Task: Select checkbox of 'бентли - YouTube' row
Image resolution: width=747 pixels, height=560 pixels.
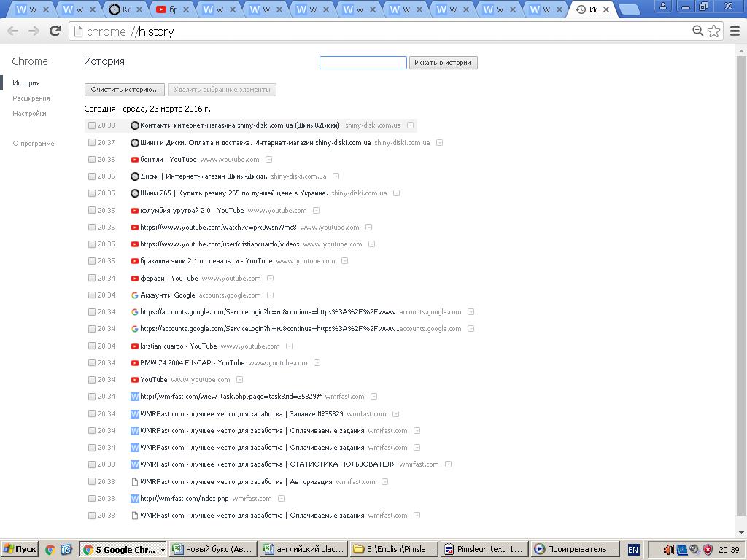Action: pos(92,160)
